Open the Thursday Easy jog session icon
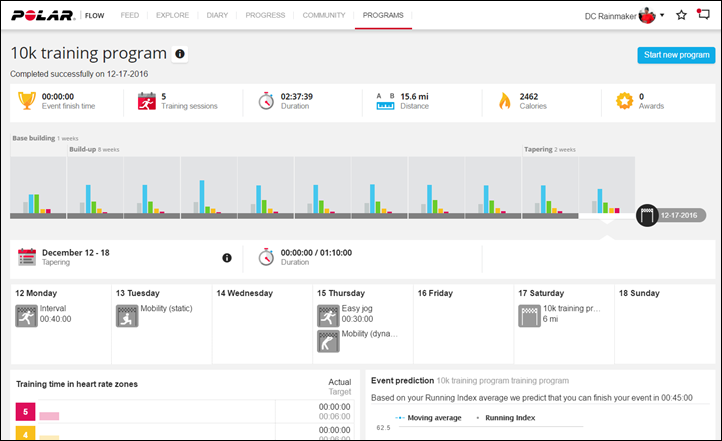 (328, 316)
